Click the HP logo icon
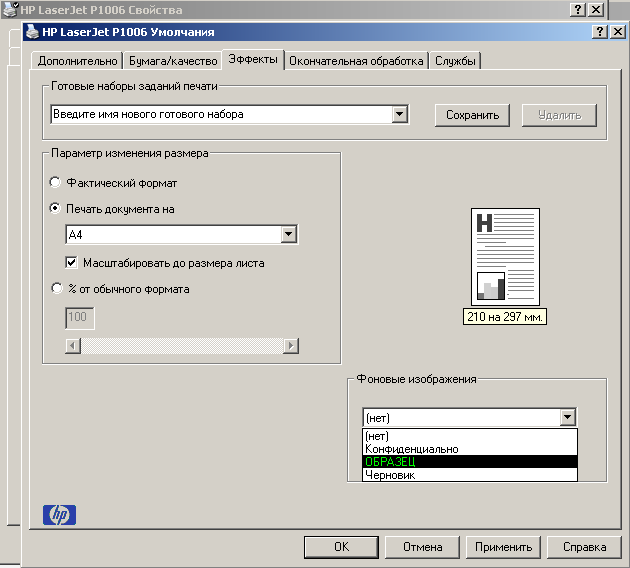The height and width of the screenshot is (568, 630). 59,515
